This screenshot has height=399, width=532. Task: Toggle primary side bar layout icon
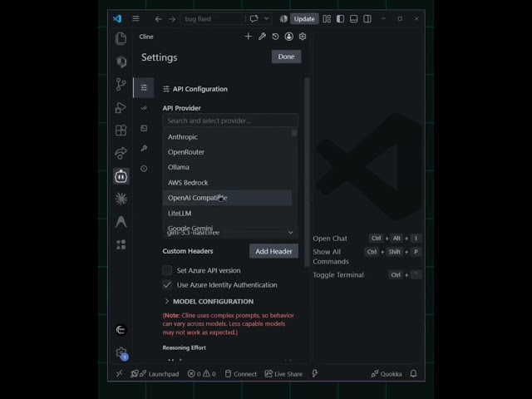340,18
